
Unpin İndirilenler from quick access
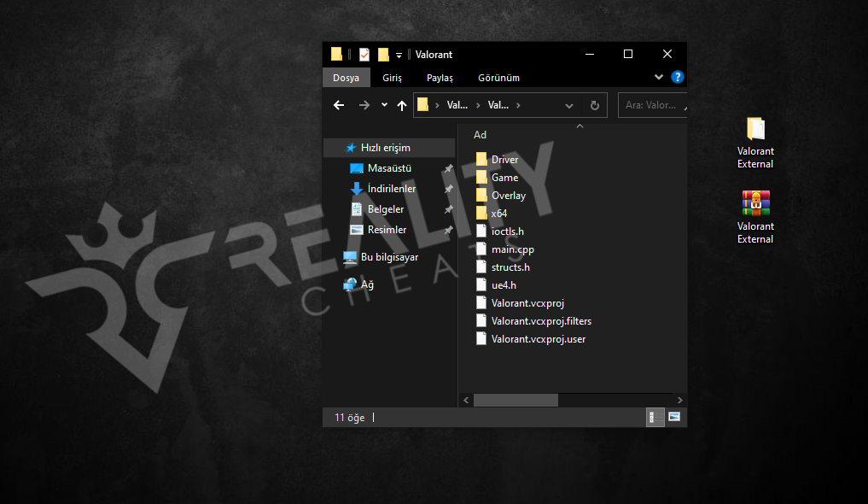coord(448,189)
